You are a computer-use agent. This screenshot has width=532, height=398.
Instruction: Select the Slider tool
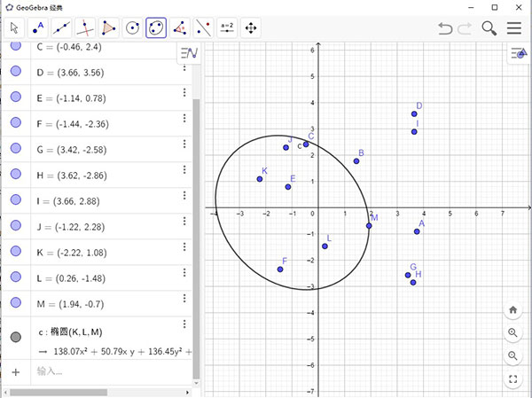[x=227, y=27]
